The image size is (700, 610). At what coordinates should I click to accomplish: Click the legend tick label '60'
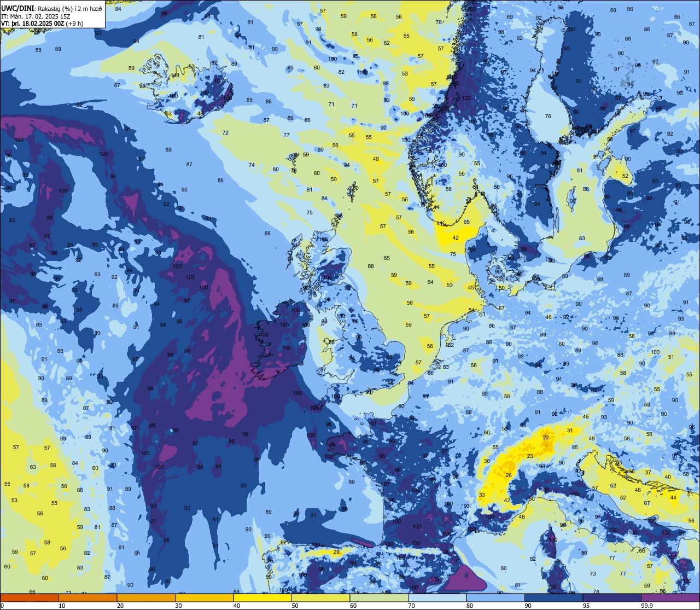(353, 606)
